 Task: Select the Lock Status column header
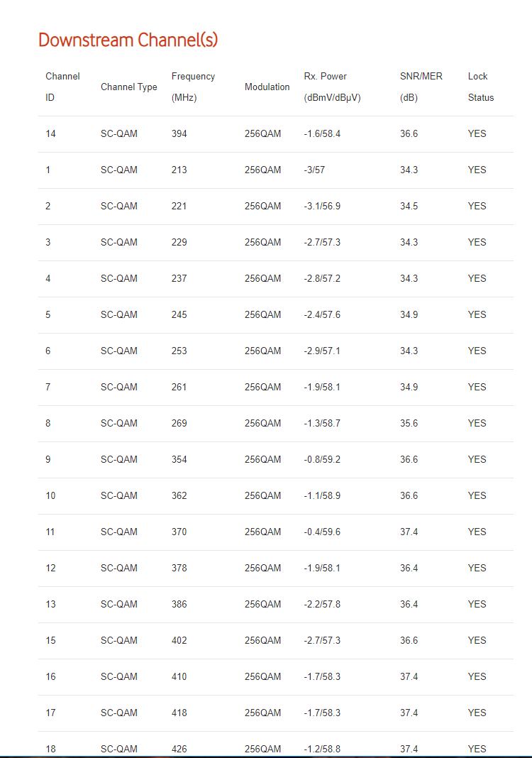click(x=481, y=87)
